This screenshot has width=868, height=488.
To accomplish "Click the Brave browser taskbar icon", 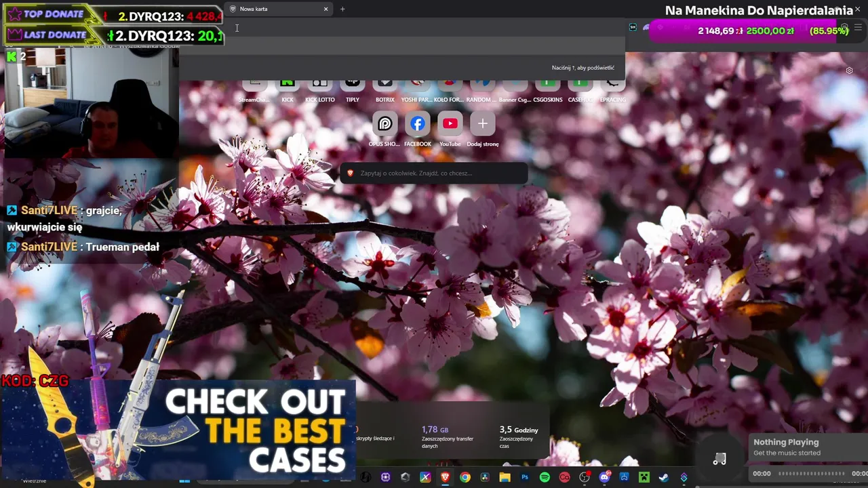I will click(x=445, y=477).
